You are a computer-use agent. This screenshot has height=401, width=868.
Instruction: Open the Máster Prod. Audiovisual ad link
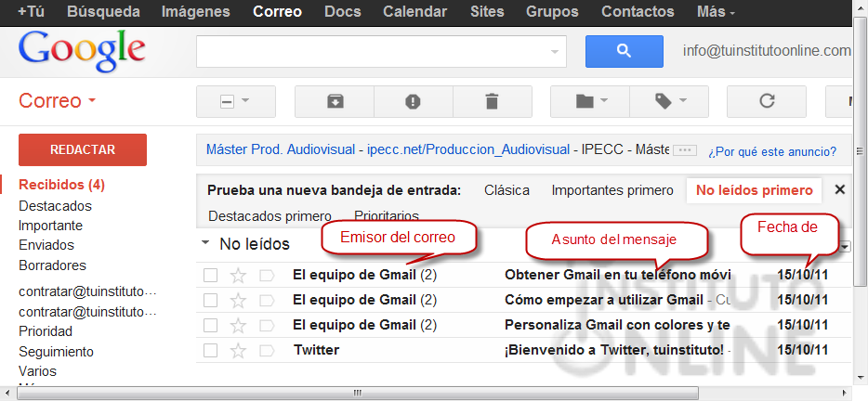coord(281,149)
